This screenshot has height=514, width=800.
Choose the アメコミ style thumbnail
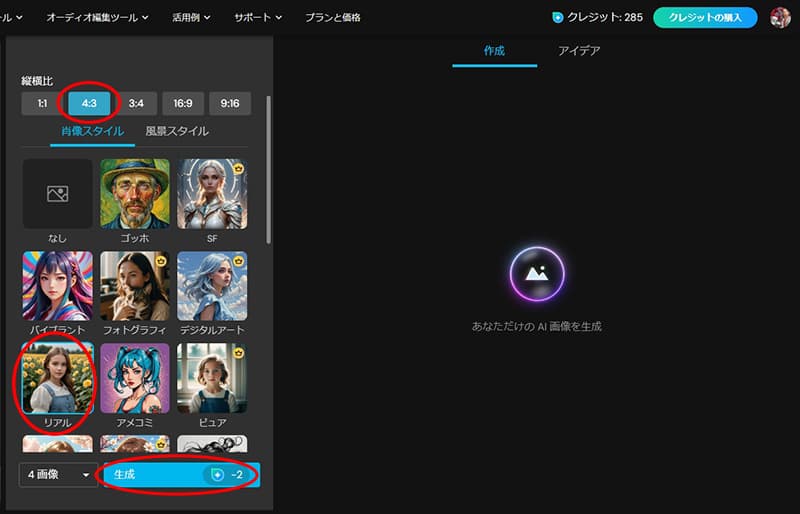135,378
